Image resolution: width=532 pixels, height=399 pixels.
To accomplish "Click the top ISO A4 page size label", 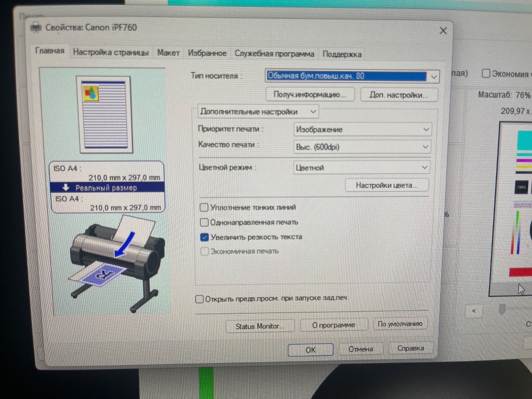I will click(67, 168).
